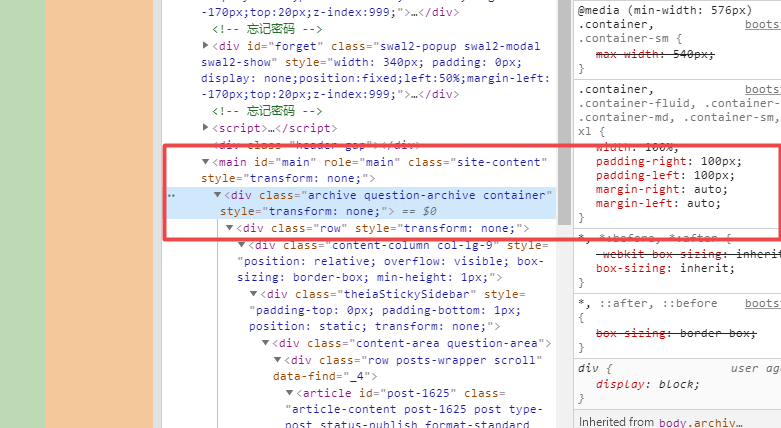Select the highlighted archive question-archive container row
The image size is (781, 428).
361,203
